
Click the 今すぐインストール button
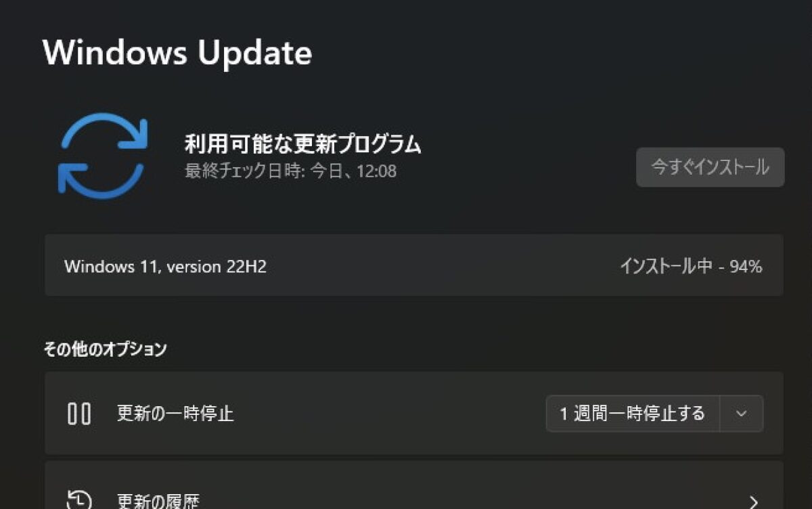(710, 167)
